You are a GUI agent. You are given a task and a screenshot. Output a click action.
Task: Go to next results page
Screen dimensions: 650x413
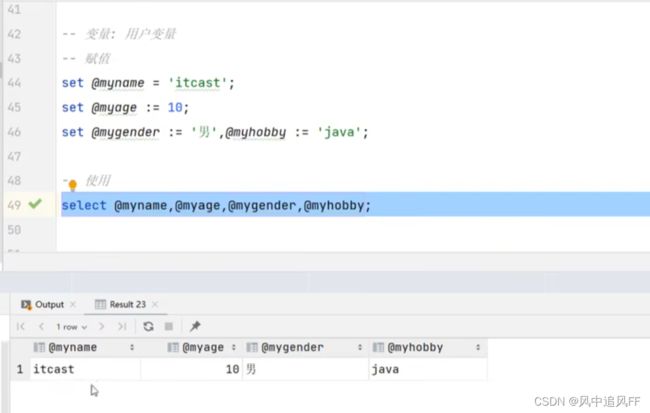click(102, 327)
